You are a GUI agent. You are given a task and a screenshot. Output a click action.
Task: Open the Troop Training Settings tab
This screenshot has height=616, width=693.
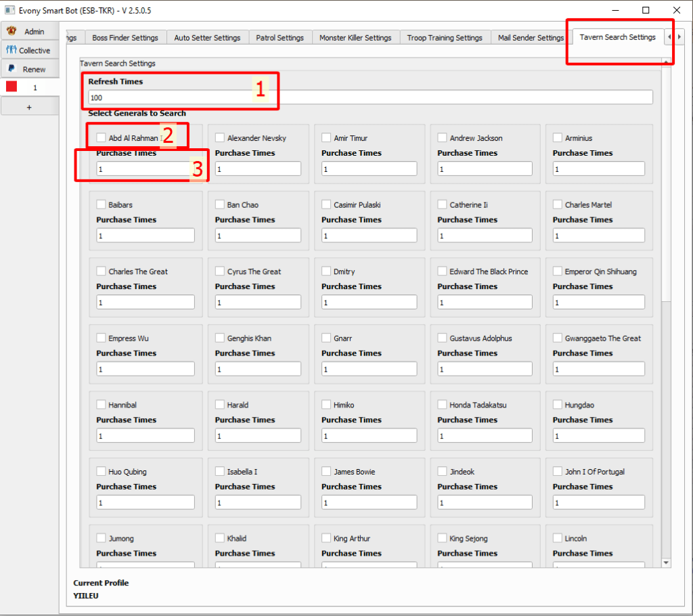pos(445,38)
